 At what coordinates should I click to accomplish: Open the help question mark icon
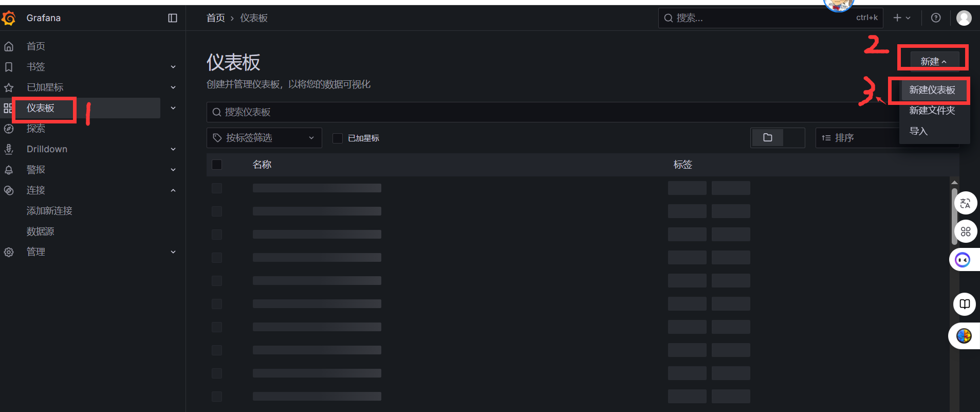936,18
